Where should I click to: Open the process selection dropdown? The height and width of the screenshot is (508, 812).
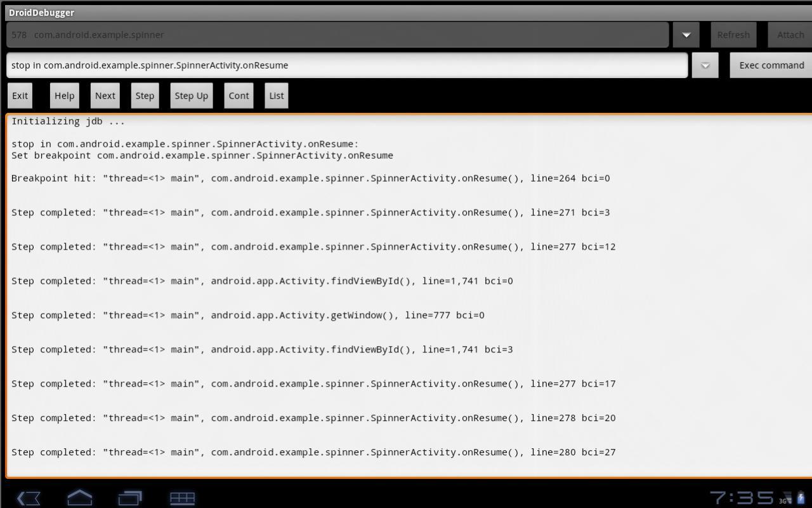(686, 35)
